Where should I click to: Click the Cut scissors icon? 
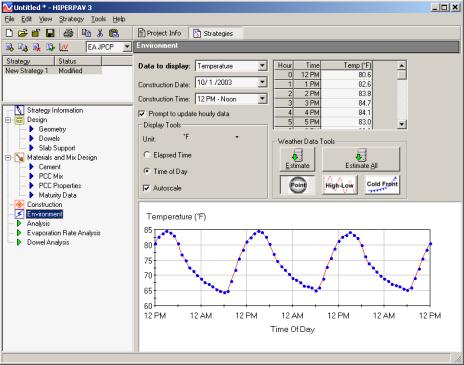pos(100,33)
